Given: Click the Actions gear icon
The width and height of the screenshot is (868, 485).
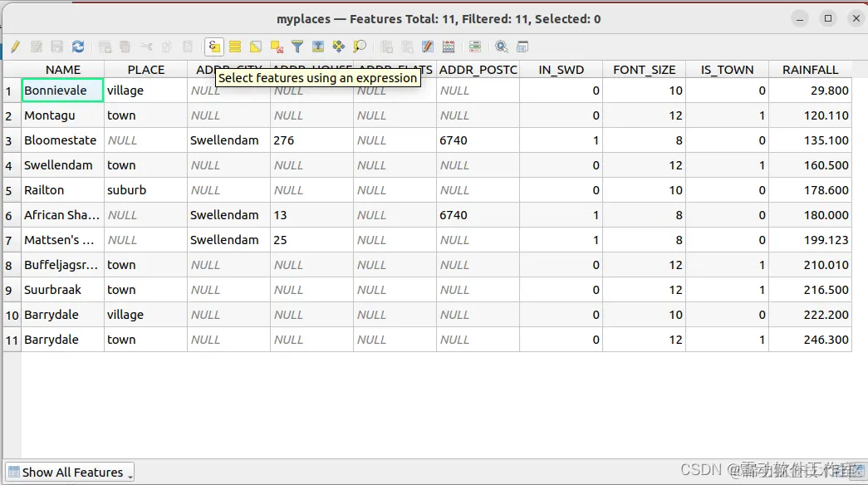Looking at the screenshot, I should pyautogui.click(x=502, y=47).
